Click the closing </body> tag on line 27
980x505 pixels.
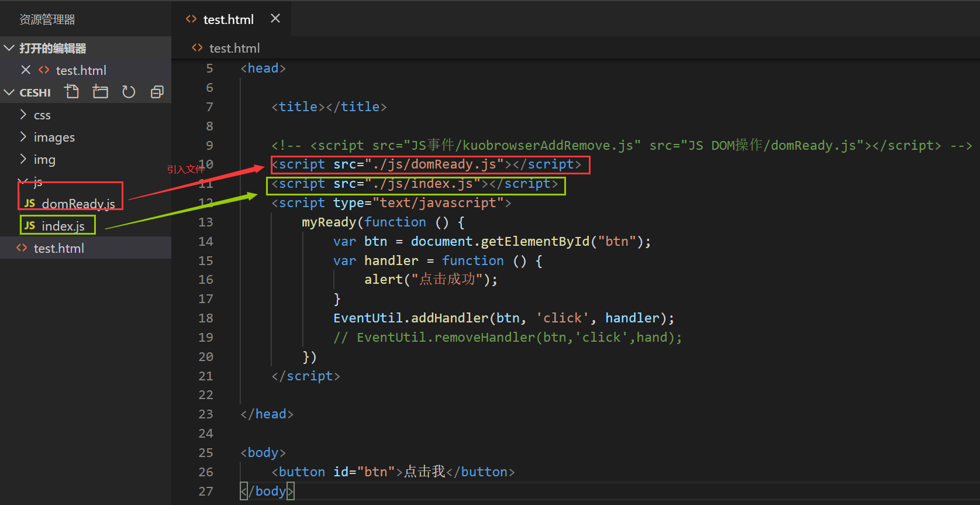267,492
